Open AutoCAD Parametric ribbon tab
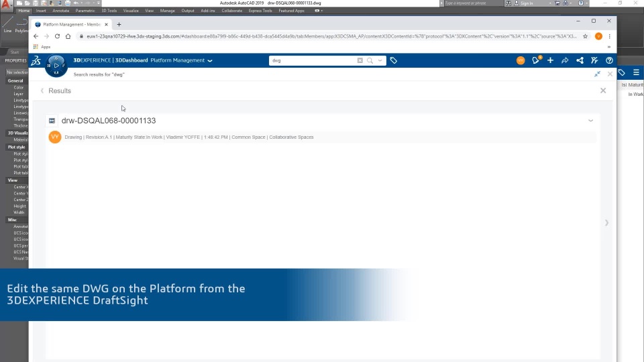The height and width of the screenshot is (362, 644). coord(85,11)
